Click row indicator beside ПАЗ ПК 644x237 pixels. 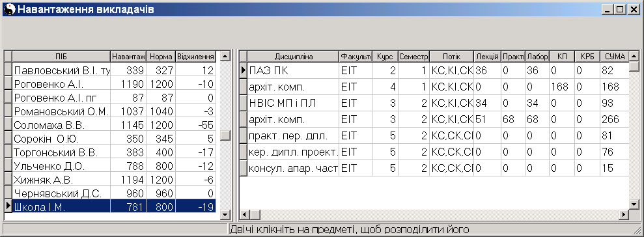tap(244, 70)
